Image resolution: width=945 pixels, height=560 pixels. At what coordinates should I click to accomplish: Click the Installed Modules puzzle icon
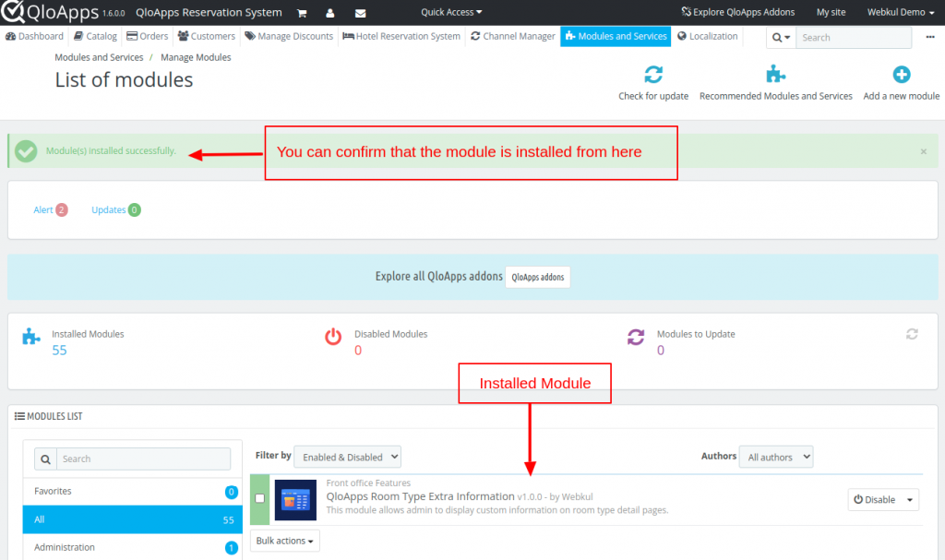tap(31, 337)
